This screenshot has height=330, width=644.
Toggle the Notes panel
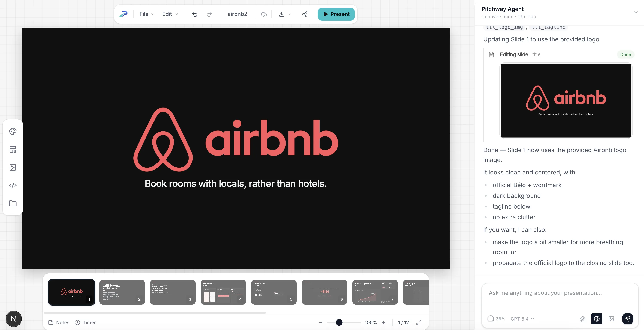[x=59, y=322]
